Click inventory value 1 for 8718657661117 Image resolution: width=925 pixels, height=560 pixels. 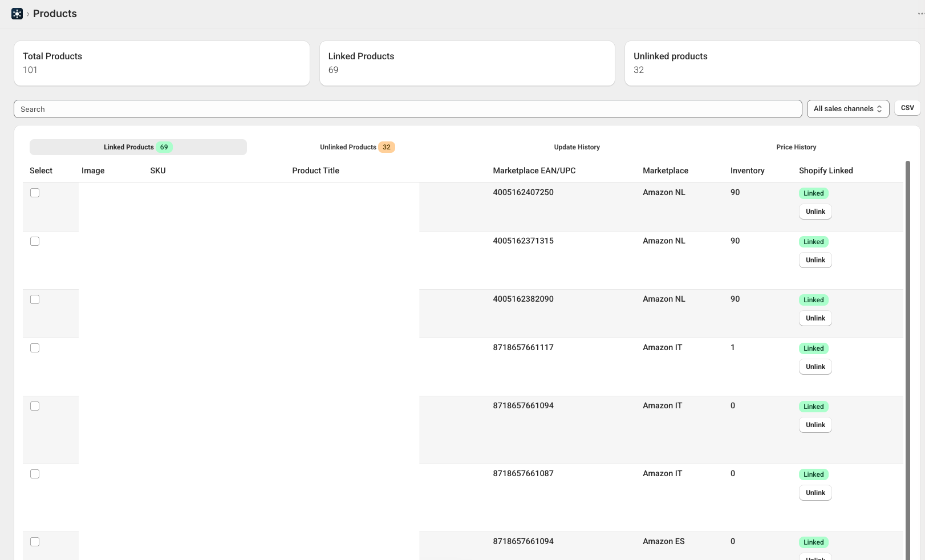(x=733, y=347)
